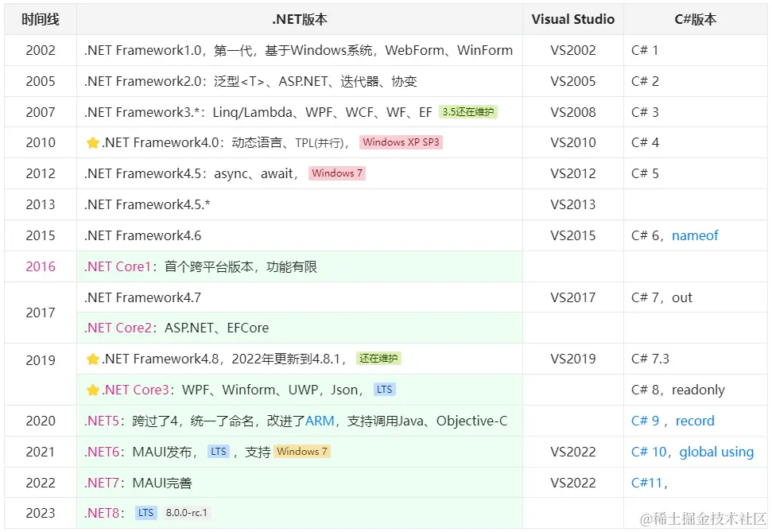Click the Visual Studio column header
The height and width of the screenshot is (532, 772).
click(x=573, y=19)
